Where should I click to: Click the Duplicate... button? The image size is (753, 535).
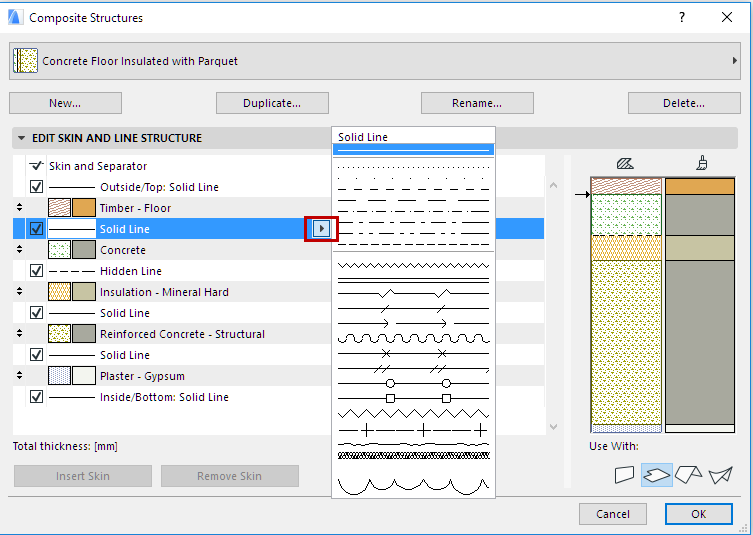click(x=272, y=103)
